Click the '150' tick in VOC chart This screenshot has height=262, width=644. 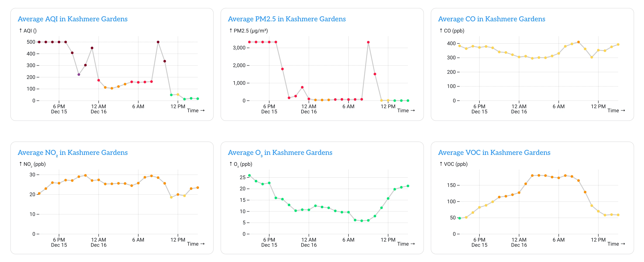tap(451, 185)
